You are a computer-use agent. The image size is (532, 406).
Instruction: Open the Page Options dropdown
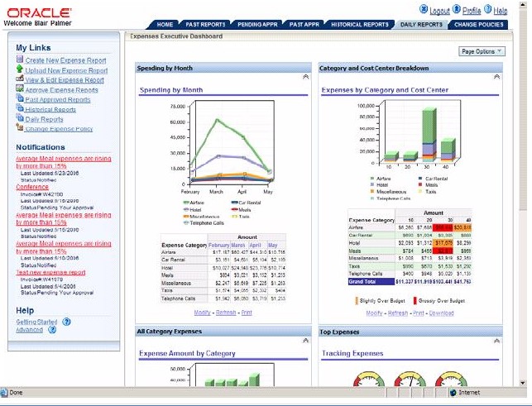point(482,51)
